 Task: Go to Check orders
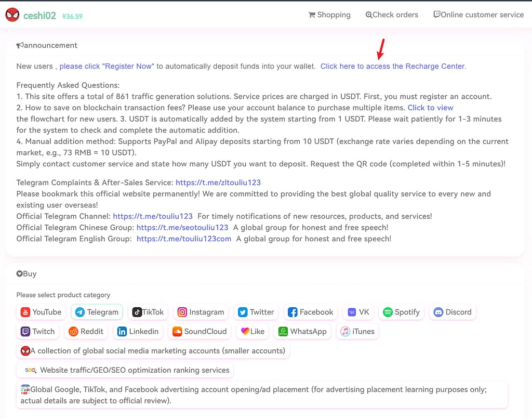point(392,15)
